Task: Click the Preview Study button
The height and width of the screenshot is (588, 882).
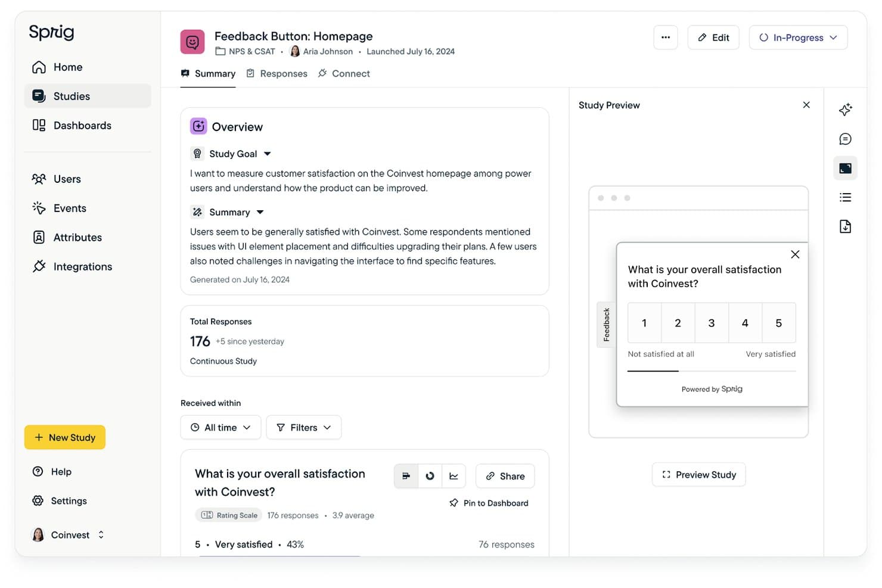Action: (699, 475)
